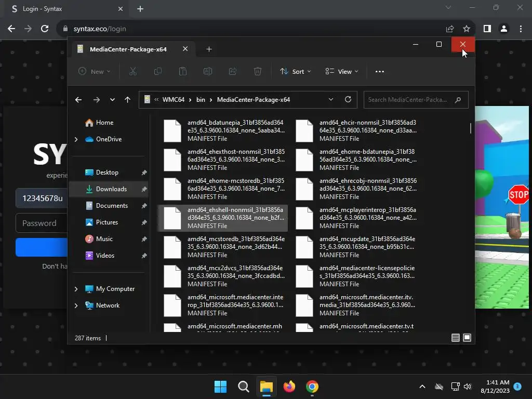
Task: Select amd64_ehshell-nonmsil manifest file
Action: [223, 218]
